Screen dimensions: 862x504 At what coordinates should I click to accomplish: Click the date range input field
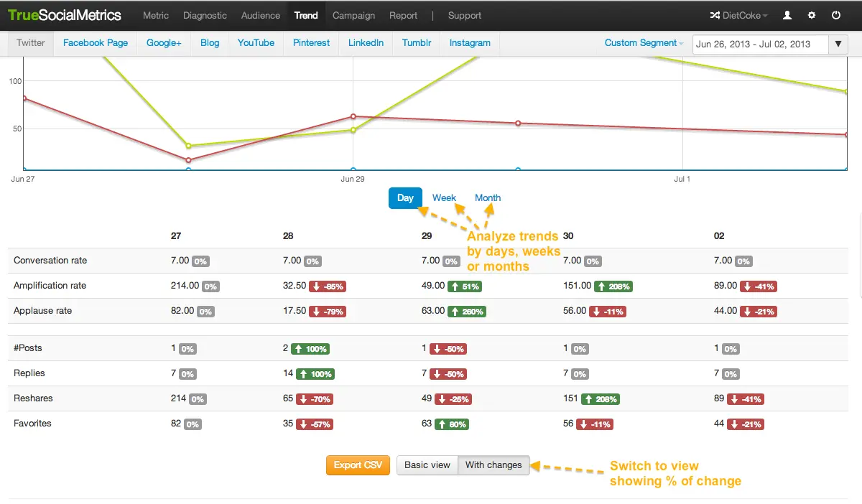(761, 44)
